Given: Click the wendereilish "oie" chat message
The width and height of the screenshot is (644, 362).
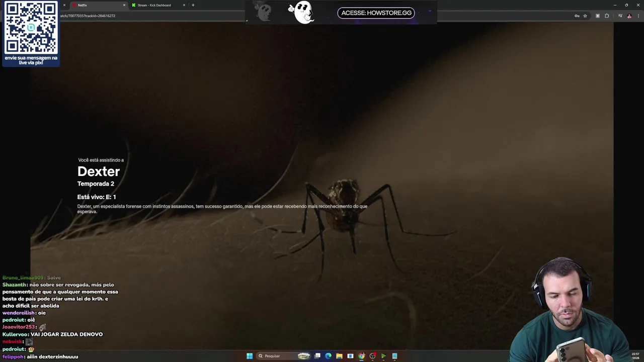Looking at the screenshot, I should click(x=24, y=313).
